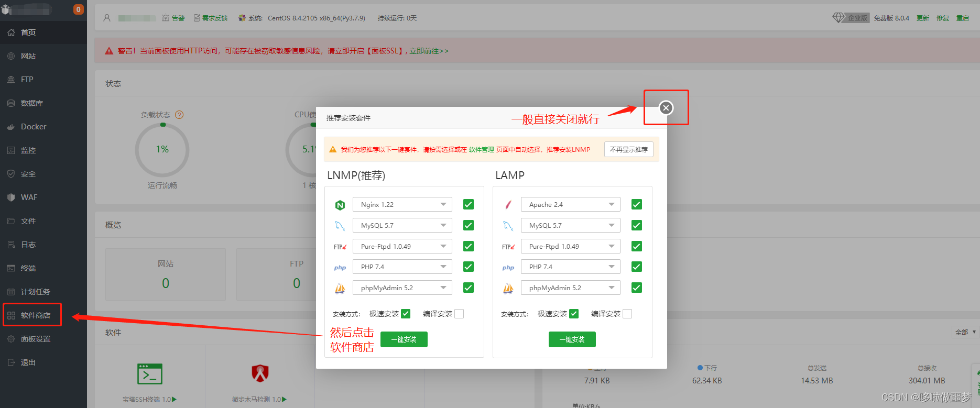Click the MySQL dolphin icon in LNMP

tap(340, 226)
